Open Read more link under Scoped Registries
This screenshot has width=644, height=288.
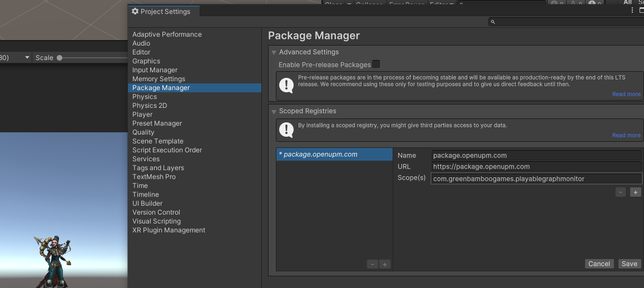coord(626,136)
